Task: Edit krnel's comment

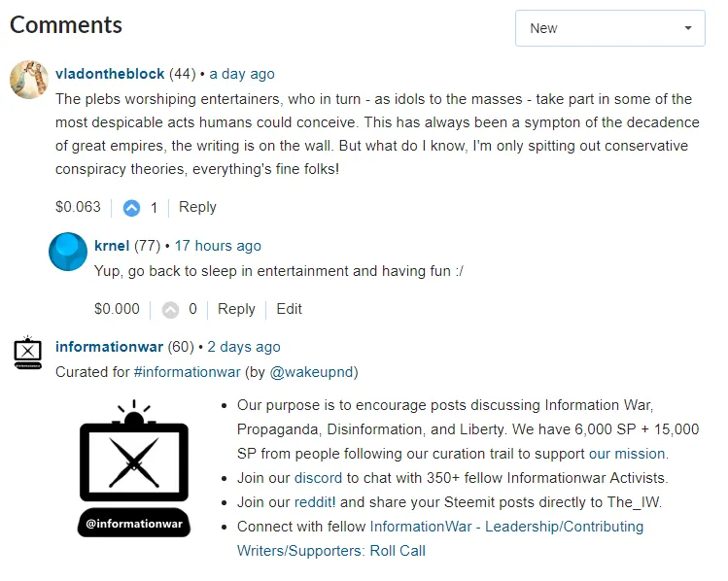Action: click(x=289, y=309)
